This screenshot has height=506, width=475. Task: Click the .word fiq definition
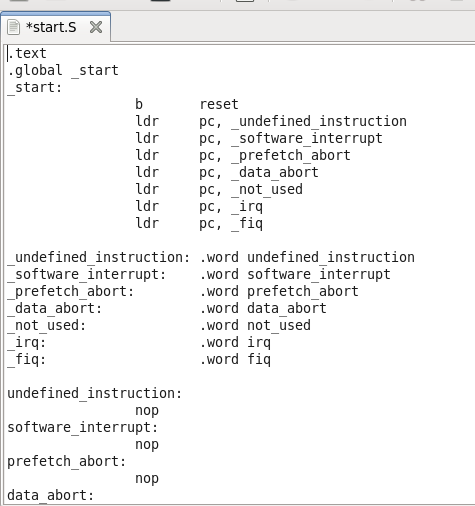(235, 359)
